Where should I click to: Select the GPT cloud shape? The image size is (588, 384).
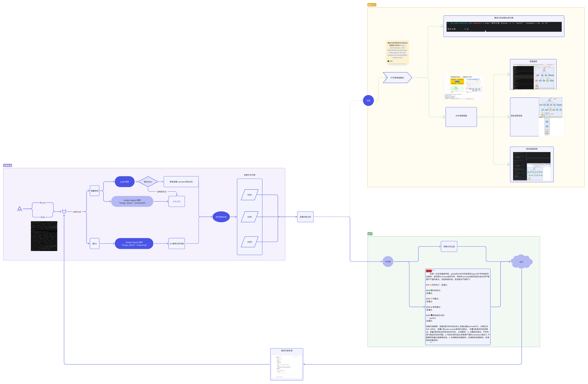521,262
